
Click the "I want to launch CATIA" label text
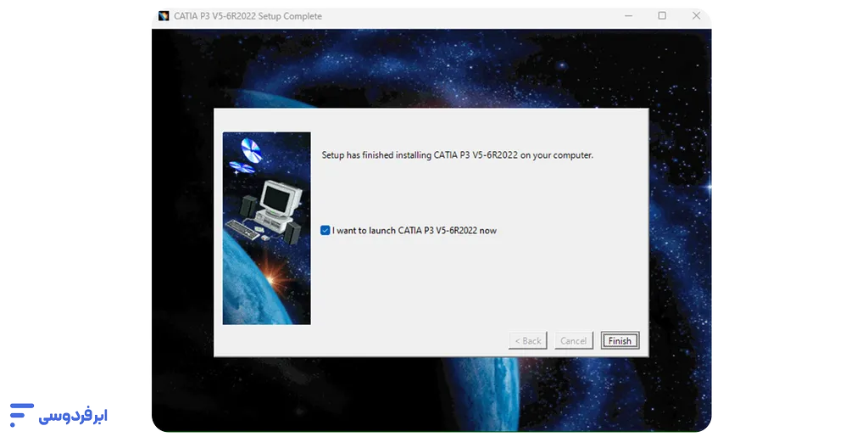pyautogui.click(x=414, y=231)
